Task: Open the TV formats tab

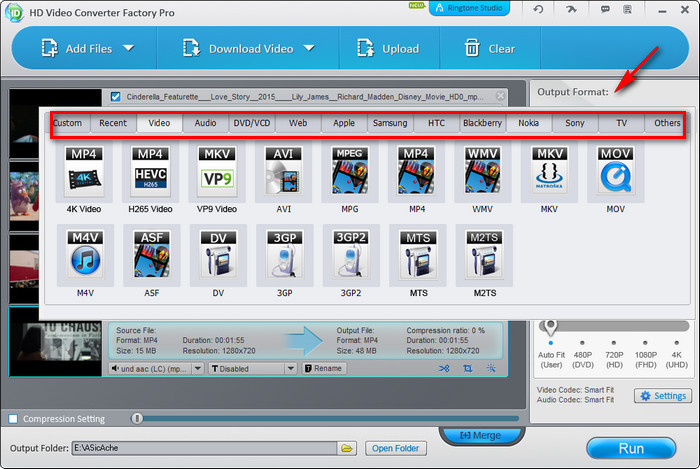Action: click(621, 123)
